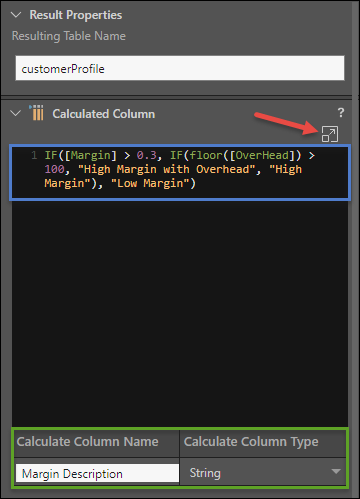Viewport: 360px width, 499px height.
Task: Click the Margin Description column name field
Action: point(97,473)
